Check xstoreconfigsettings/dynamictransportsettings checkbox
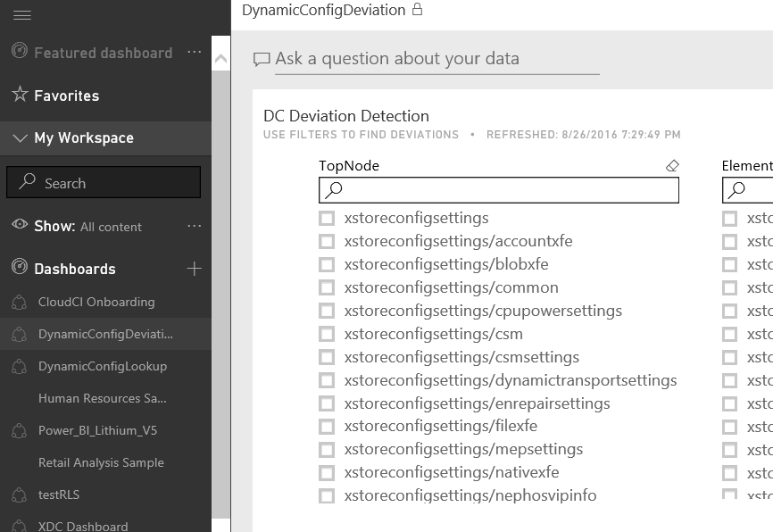The height and width of the screenshot is (532, 773). coord(327,380)
